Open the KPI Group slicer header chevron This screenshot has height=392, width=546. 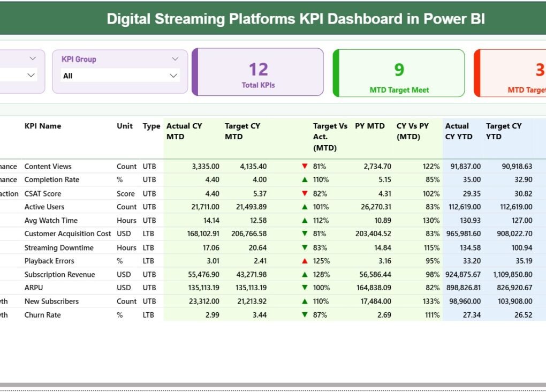[x=175, y=59]
